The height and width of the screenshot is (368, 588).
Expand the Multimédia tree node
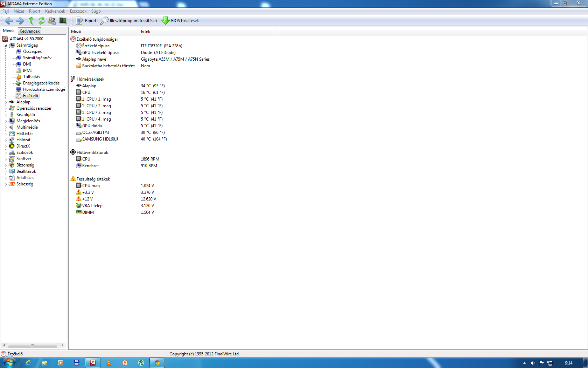(6, 128)
